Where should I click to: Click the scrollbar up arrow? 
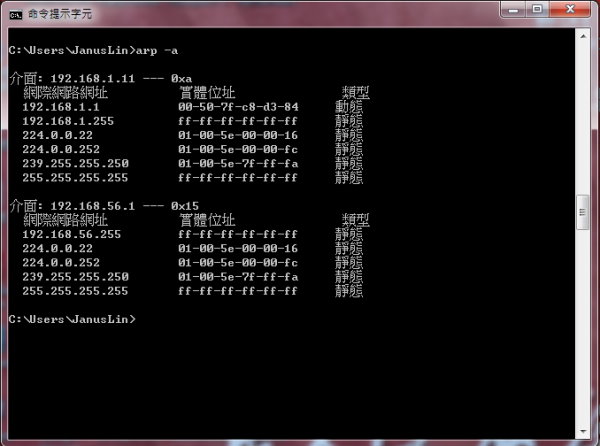(x=583, y=36)
